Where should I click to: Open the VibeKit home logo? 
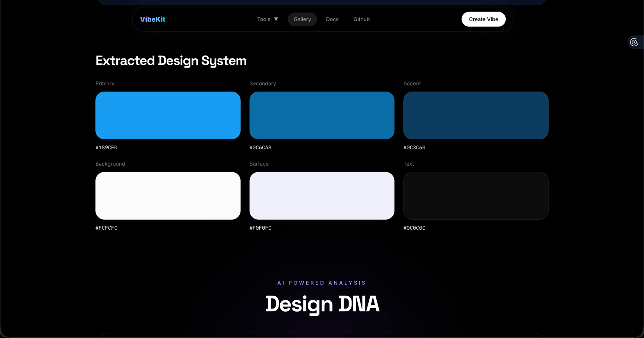pyautogui.click(x=152, y=19)
